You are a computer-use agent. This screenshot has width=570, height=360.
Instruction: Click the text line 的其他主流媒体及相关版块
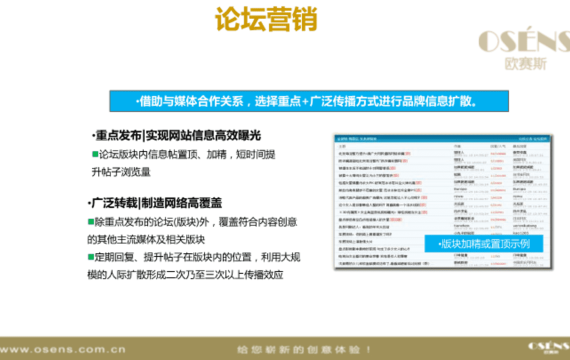point(146,239)
